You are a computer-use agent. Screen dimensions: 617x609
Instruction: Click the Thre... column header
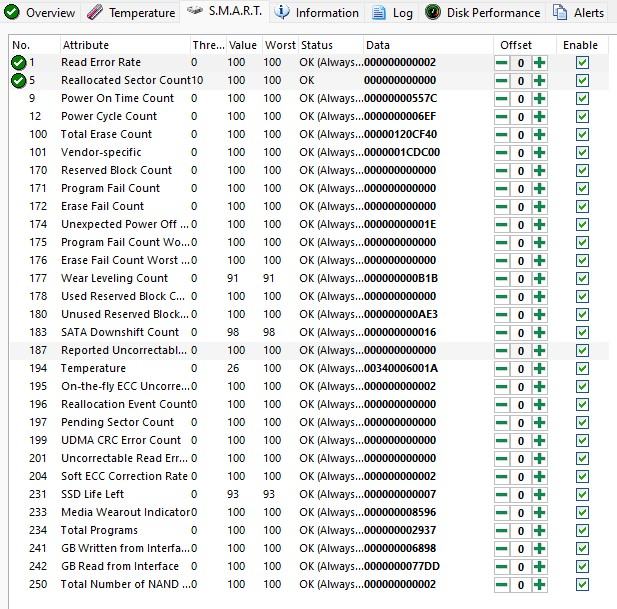(x=208, y=45)
